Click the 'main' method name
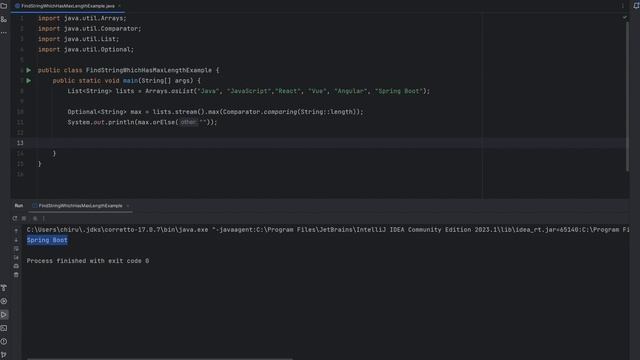The height and width of the screenshot is (360, 640). point(130,81)
